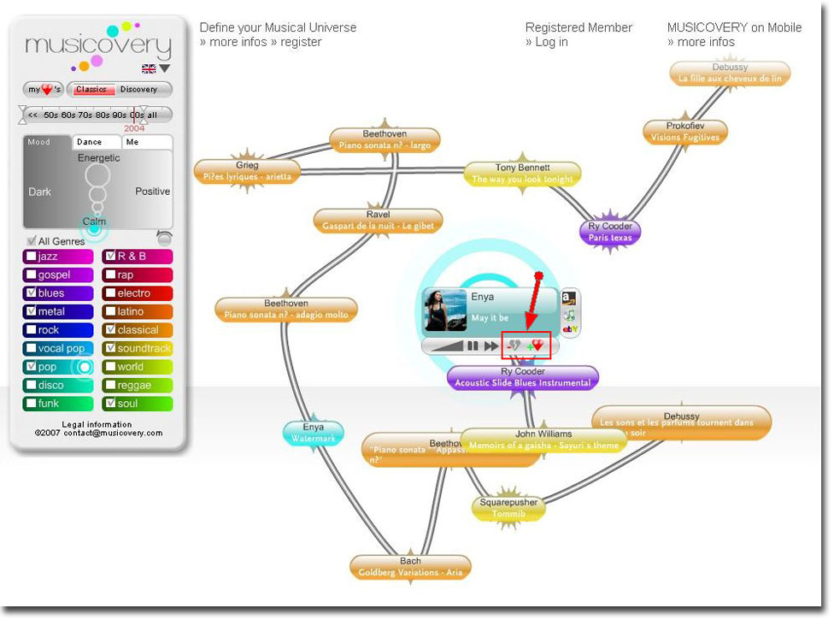
Task: Toggle the All Genres checkbox
Action: pos(32,241)
